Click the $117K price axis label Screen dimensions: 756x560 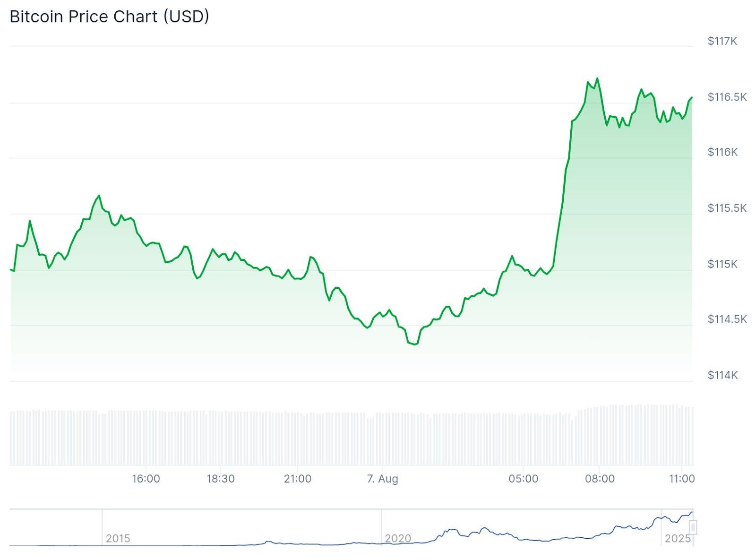[722, 41]
